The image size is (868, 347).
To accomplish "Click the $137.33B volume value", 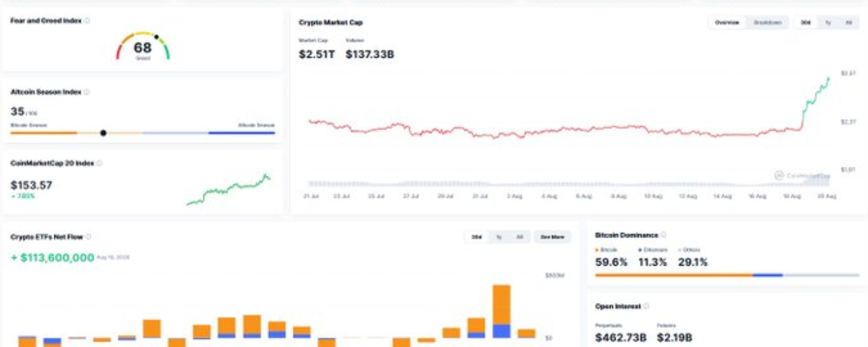I will click(x=370, y=54).
